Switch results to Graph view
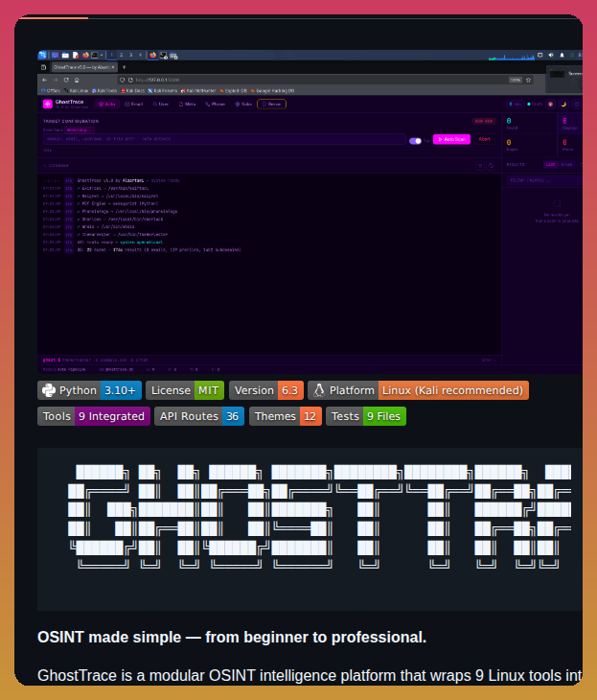 (566, 164)
